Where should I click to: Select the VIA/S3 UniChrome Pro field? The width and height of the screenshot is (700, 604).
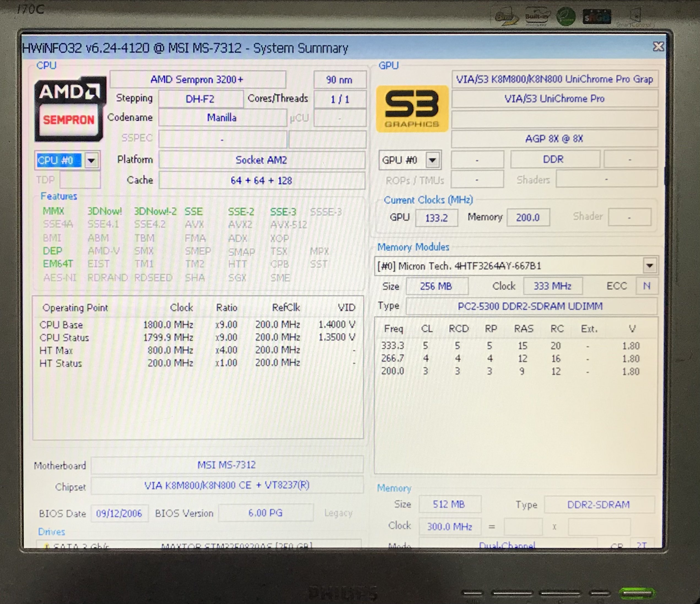[x=554, y=99]
